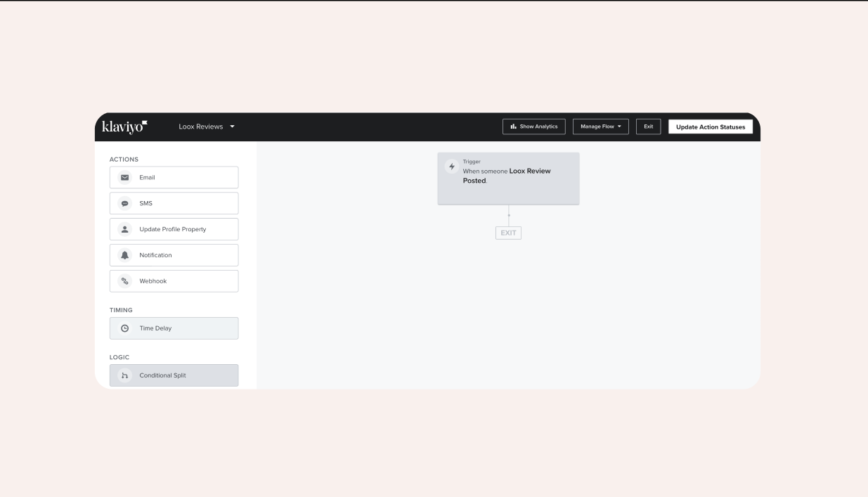Click the LOGIC section heading
This screenshot has width=868, height=497.
[119, 357]
